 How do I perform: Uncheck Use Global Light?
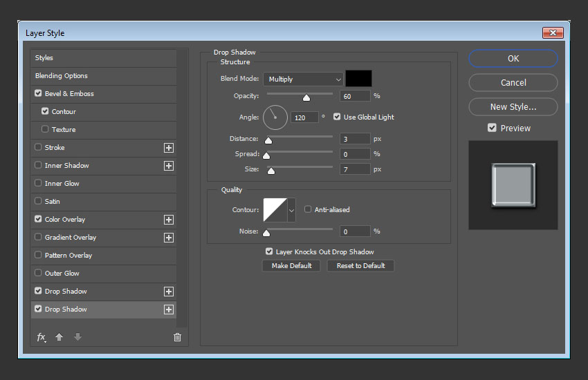(x=337, y=117)
